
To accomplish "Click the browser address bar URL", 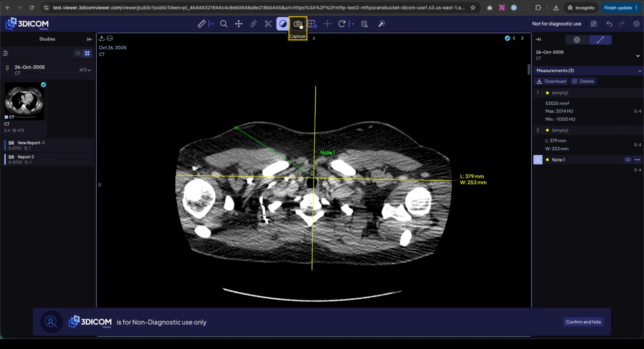I will point(258,8).
